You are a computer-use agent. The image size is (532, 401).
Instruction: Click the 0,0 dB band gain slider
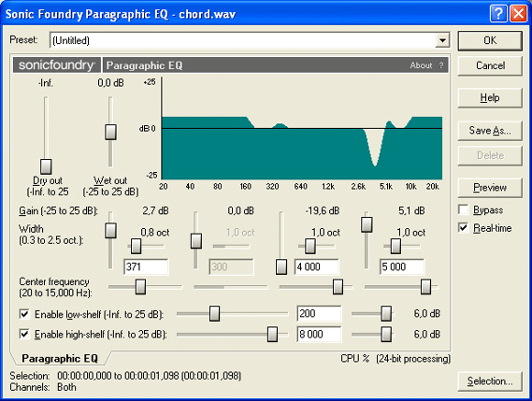click(196, 241)
